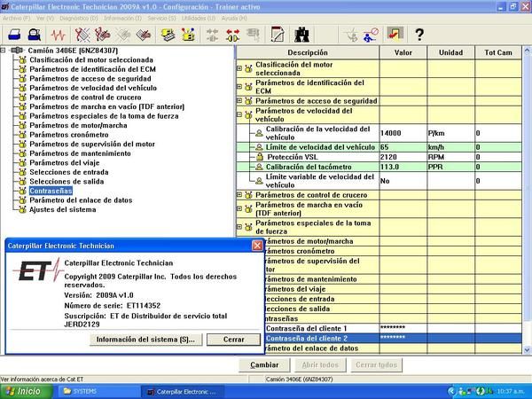The height and width of the screenshot is (399, 532).
Task: Click the truck engine icon beside Camión 3406E
Action: (17, 51)
